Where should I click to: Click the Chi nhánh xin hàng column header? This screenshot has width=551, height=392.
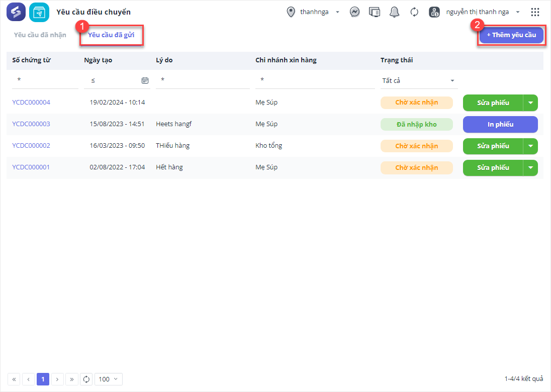286,60
